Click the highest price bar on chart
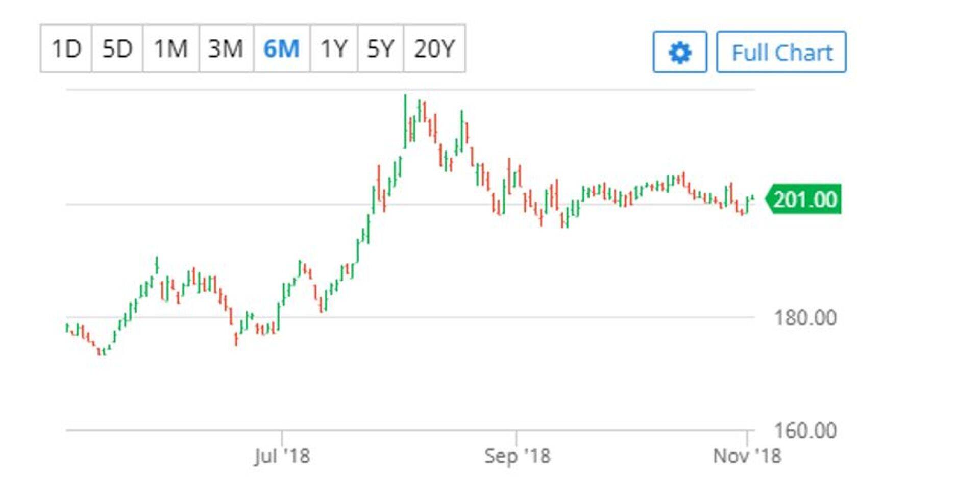Screen dimensions: 980x503 pyautogui.click(x=406, y=120)
